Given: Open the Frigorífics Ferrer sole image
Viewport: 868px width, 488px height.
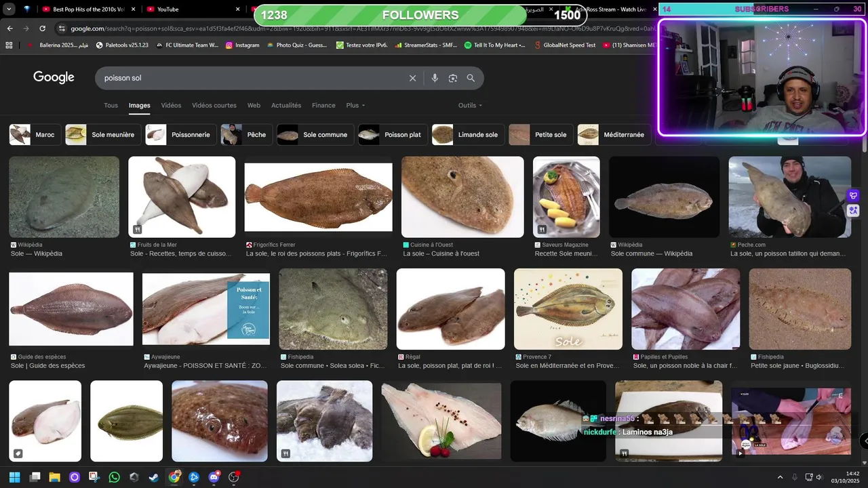Looking at the screenshot, I should (319, 197).
